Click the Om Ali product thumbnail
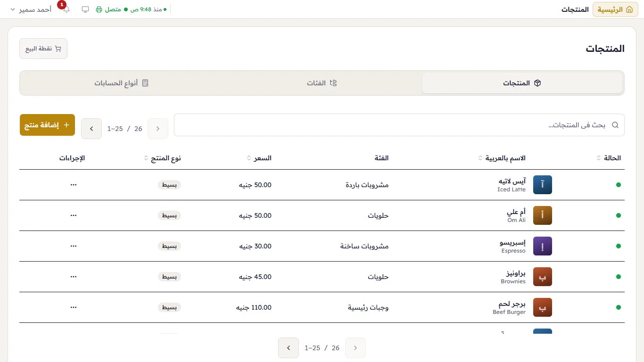This screenshot has height=362, width=644. point(543,215)
